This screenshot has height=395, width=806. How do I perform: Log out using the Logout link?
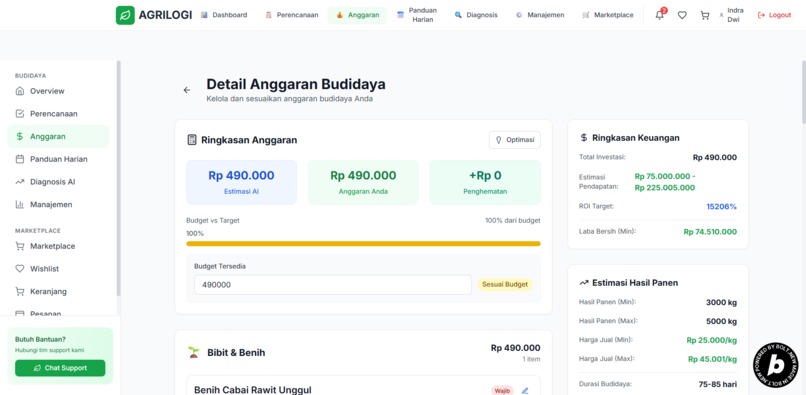[774, 15]
